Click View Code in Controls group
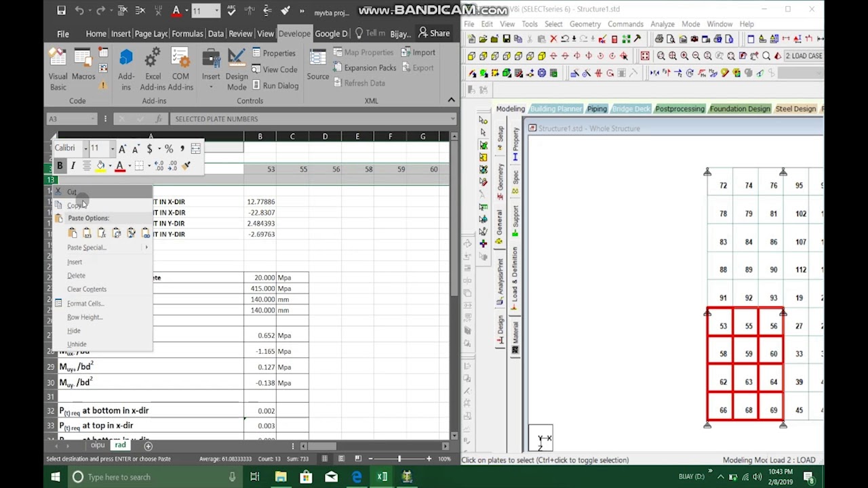The width and height of the screenshot is (868, 488). (x=275, y=69)
